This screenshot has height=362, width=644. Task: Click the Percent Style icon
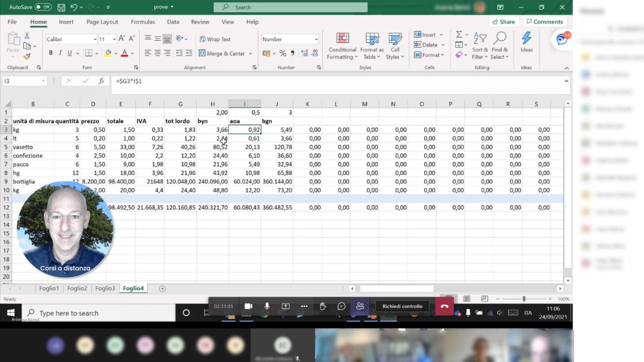click(283, 53)
